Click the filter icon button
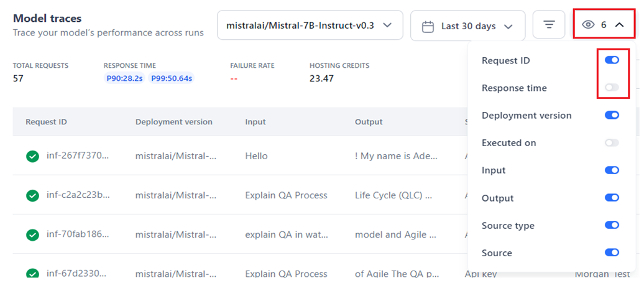This screenshot has width=644, height=283. [x=549, y=26]
